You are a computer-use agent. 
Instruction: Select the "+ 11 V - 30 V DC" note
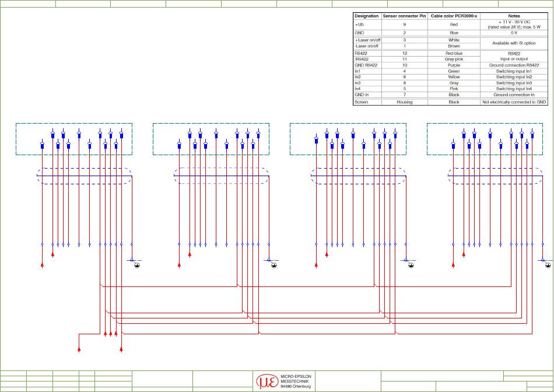tap(514, 22)
